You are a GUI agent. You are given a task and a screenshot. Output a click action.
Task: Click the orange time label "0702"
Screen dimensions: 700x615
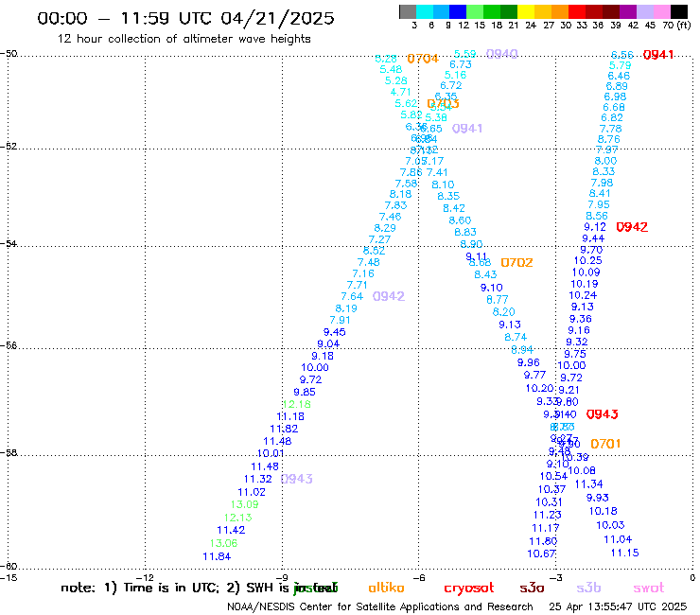tap(516, 263)
